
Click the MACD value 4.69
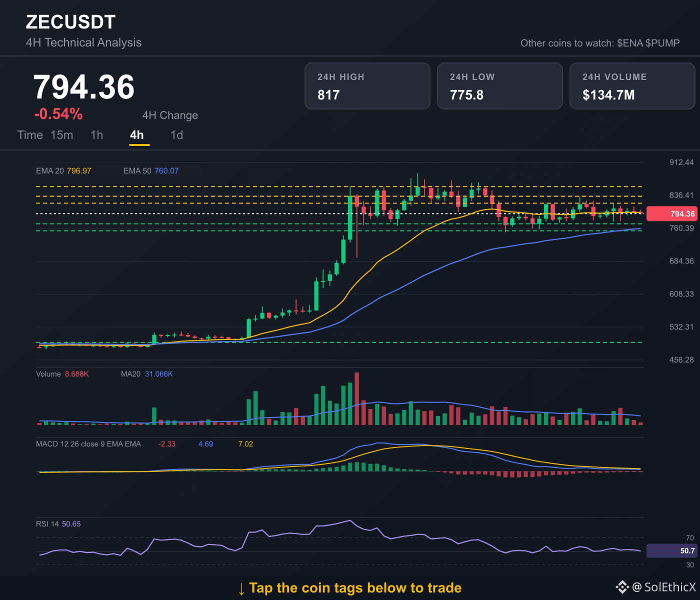[205, 444]
